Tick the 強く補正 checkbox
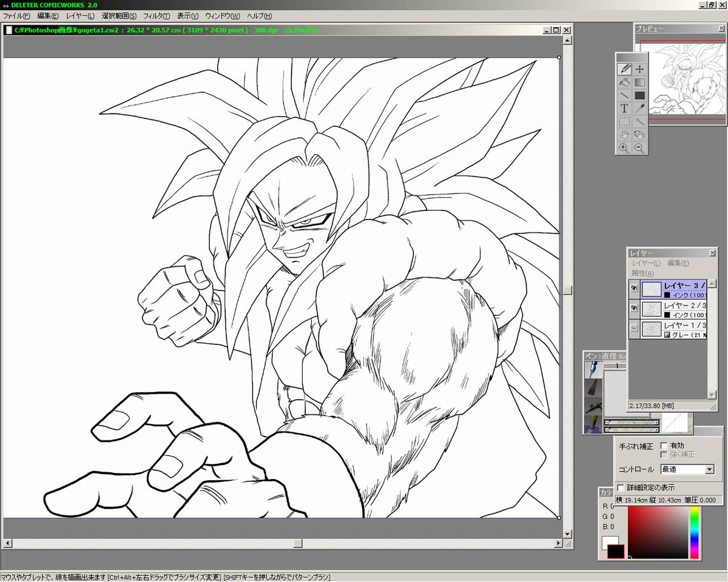 (664, 454)
